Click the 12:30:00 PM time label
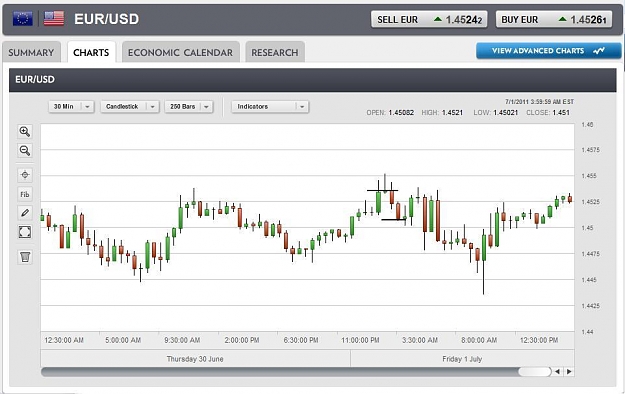Screen dimensions: 625x394 [x=539, y=340]
